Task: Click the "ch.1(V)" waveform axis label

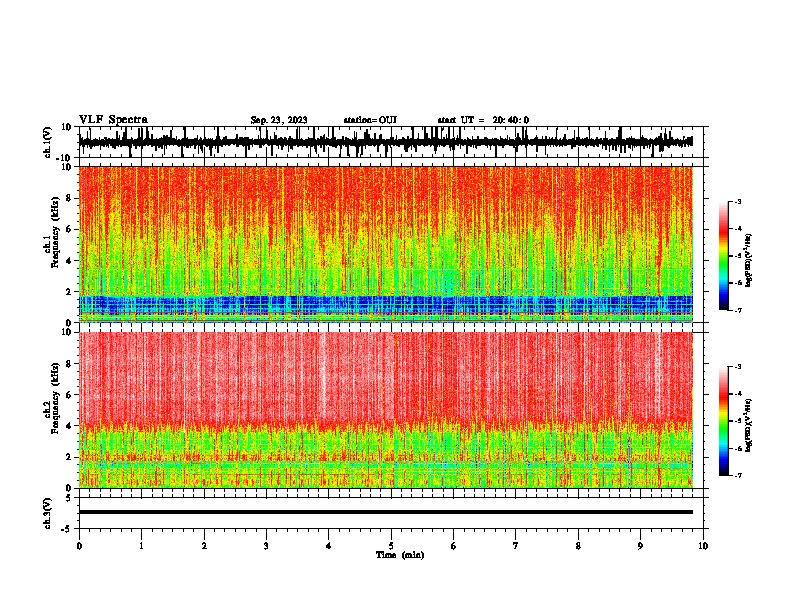Action: (x=48, y=142)
